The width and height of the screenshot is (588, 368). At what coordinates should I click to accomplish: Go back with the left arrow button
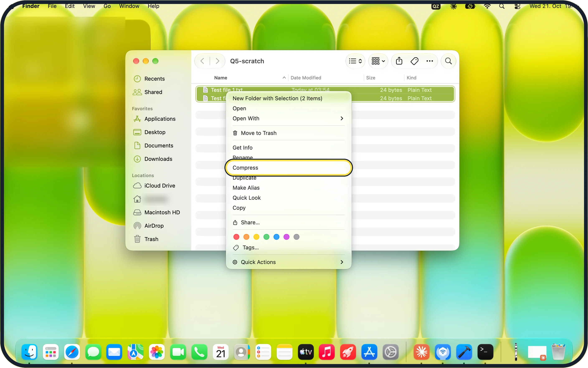202,61
